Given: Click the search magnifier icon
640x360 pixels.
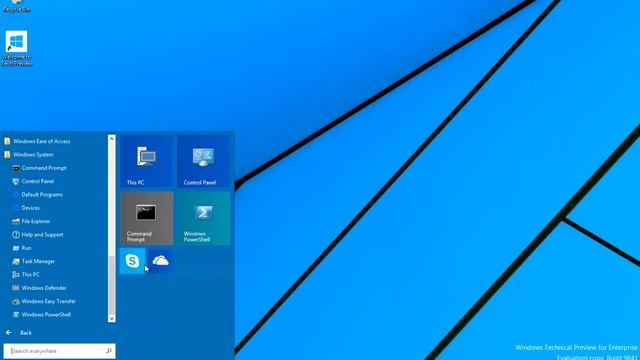Looking at the screenshot, I should coord(109,351).
